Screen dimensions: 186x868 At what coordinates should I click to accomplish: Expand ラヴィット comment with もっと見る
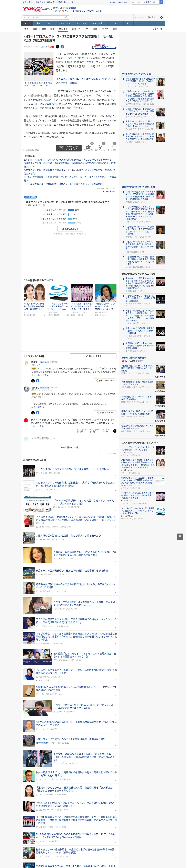tap(38, 426)
